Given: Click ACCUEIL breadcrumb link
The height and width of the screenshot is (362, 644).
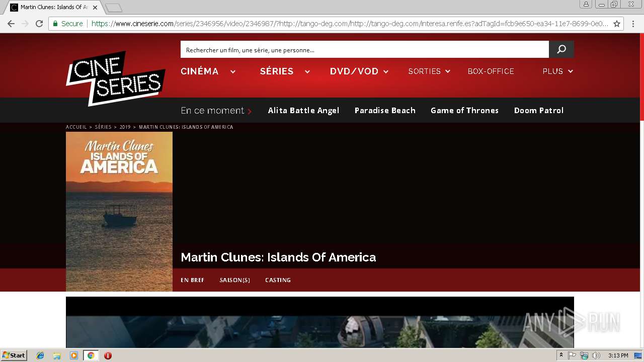Looking at the screenshot, I should point(76,127).
